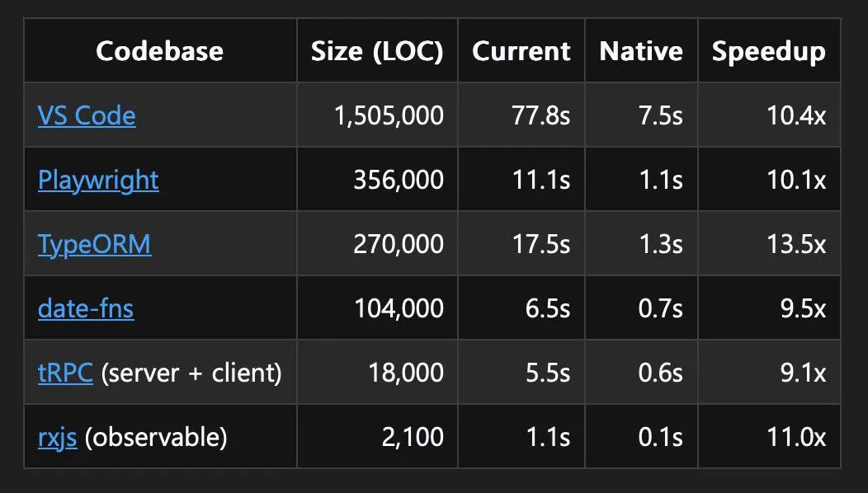Click the Codebase column header
Image resolution: width=868 pixels, height=493 pixels.
click(159, 51)
